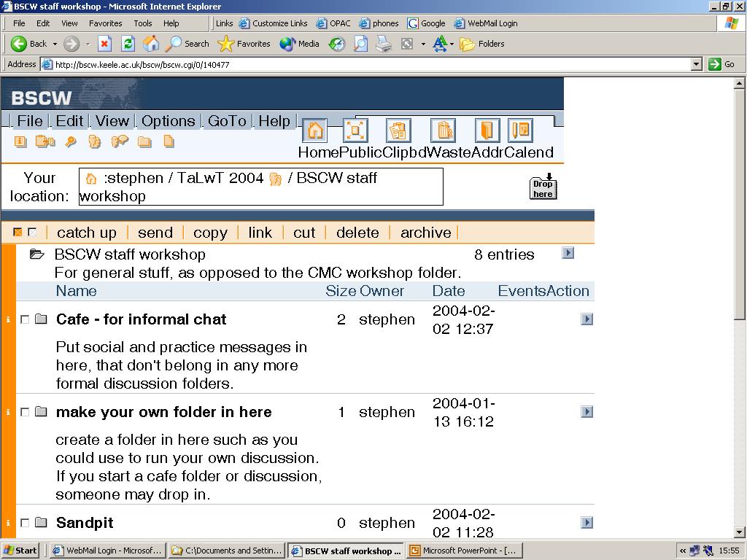Tick the Sandpit folder checkbox
Viewport: 747px width, 560px height.
click(x=25, y=523)
